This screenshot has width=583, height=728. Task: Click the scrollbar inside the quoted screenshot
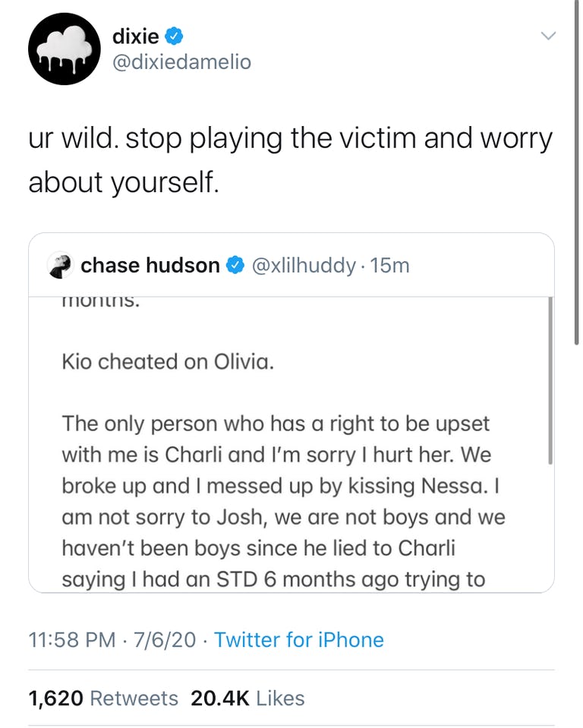550,380
